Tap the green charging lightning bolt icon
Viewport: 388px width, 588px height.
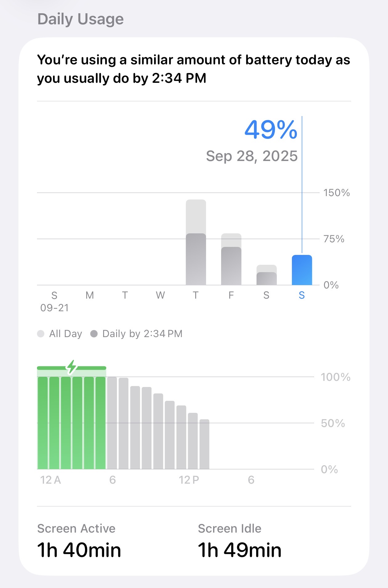tap(72, 367)
